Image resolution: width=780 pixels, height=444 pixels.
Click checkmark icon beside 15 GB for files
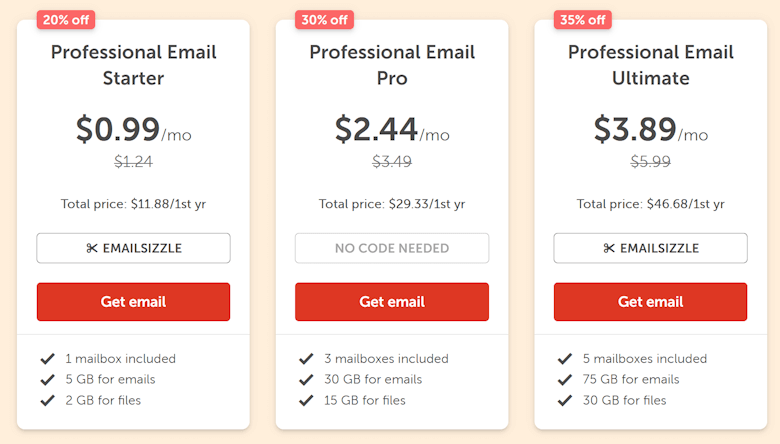pyautogui.click(x=306, y=400)
